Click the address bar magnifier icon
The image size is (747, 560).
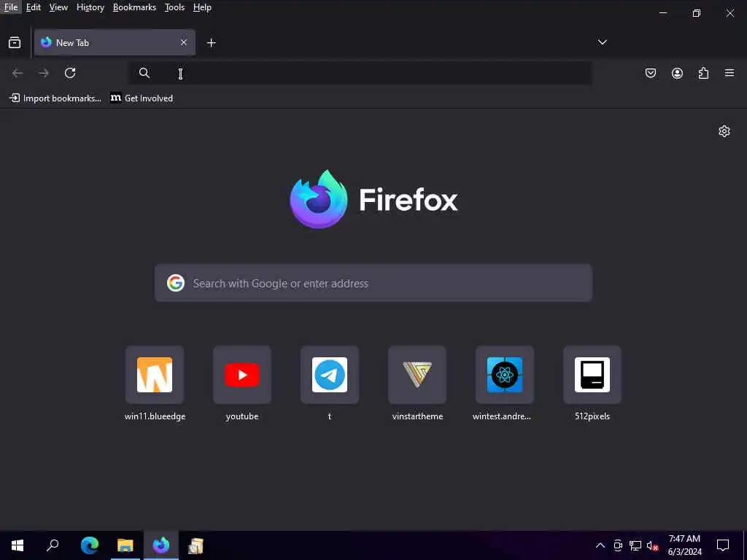144,73
